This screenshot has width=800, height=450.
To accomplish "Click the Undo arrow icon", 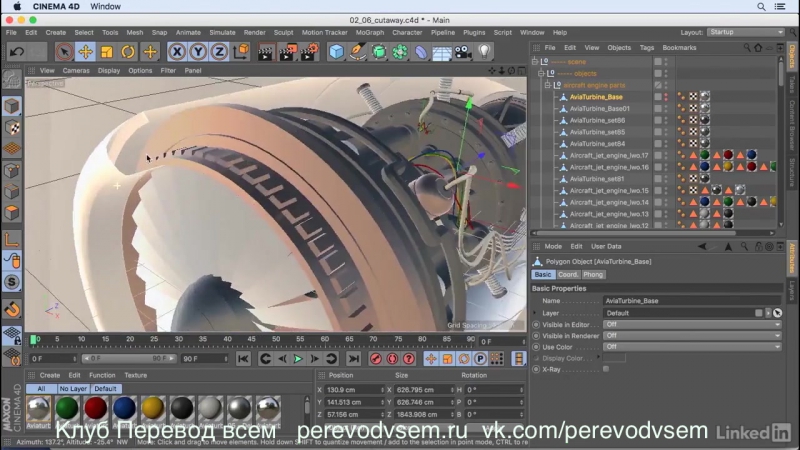I will tap(17, 51).
